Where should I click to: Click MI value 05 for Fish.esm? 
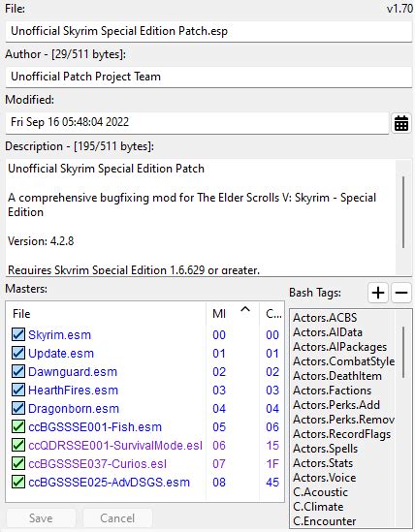(219, 427)
